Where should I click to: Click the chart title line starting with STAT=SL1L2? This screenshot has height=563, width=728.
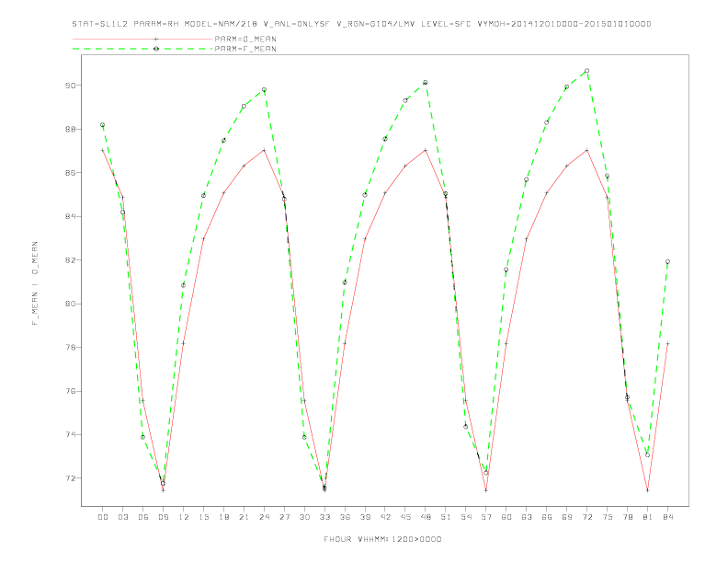pyautogui.click(x=361, y=24)
